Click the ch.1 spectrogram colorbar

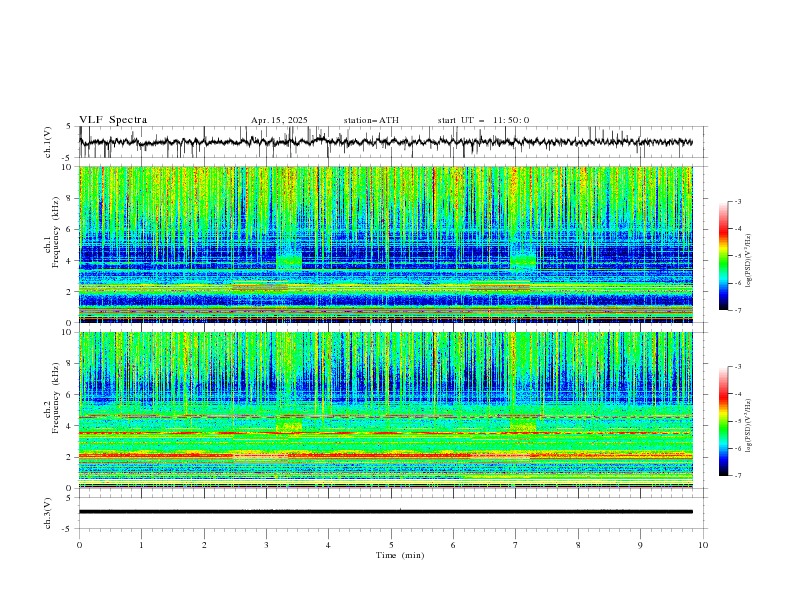[723, 255]
